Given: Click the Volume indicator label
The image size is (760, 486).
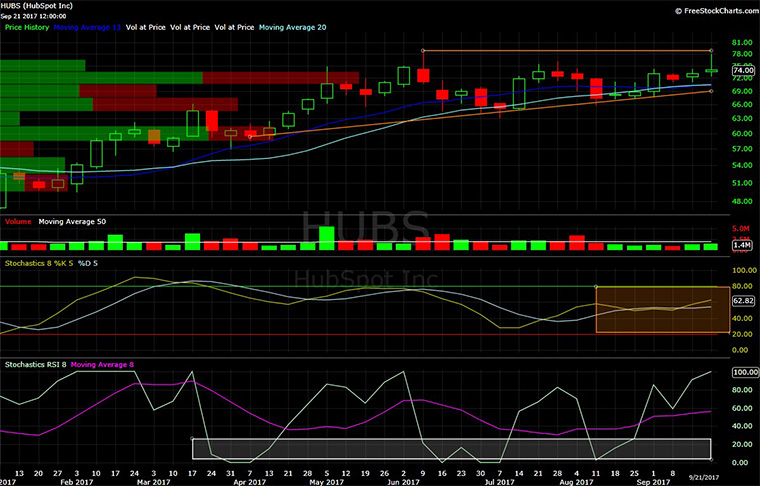Looking at the screenshot, I should pyautogui.click(x=18, y=221).
